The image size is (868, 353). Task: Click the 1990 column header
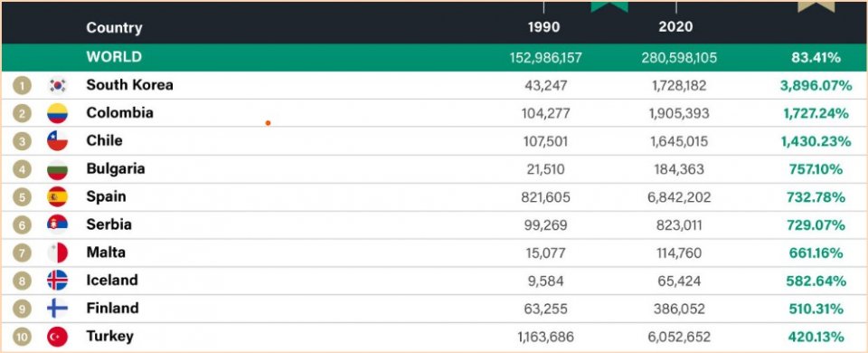[x=543, y=26]
